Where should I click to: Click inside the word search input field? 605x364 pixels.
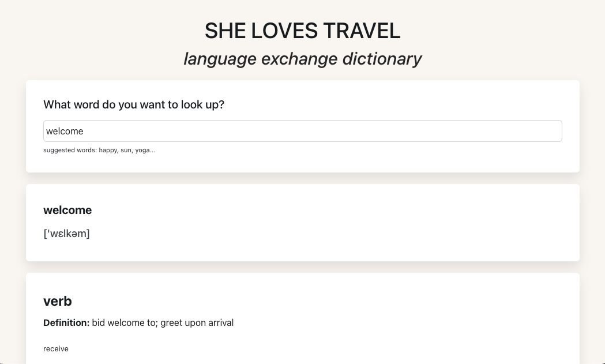[302, 131]
